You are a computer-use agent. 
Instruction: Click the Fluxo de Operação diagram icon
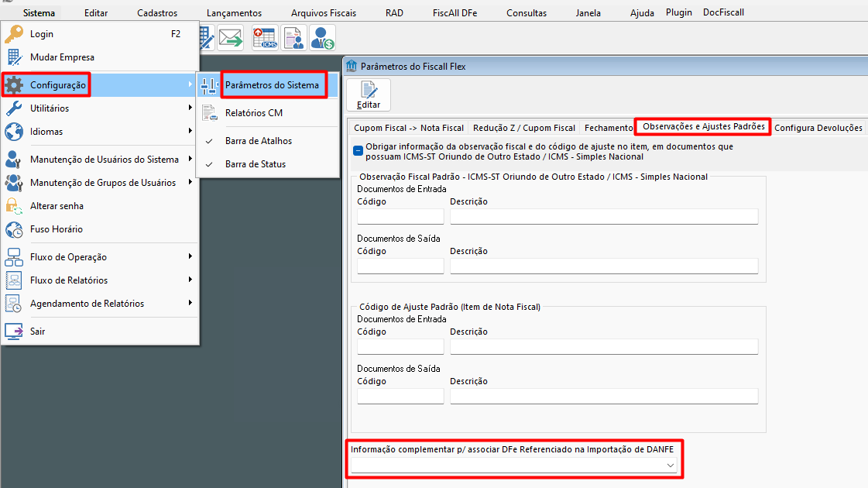click(14, 257)
